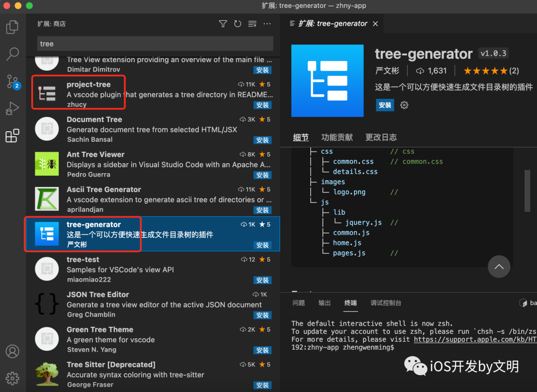
Task: Select the Ant Tree Viewer extension
Action: (153, 164)
